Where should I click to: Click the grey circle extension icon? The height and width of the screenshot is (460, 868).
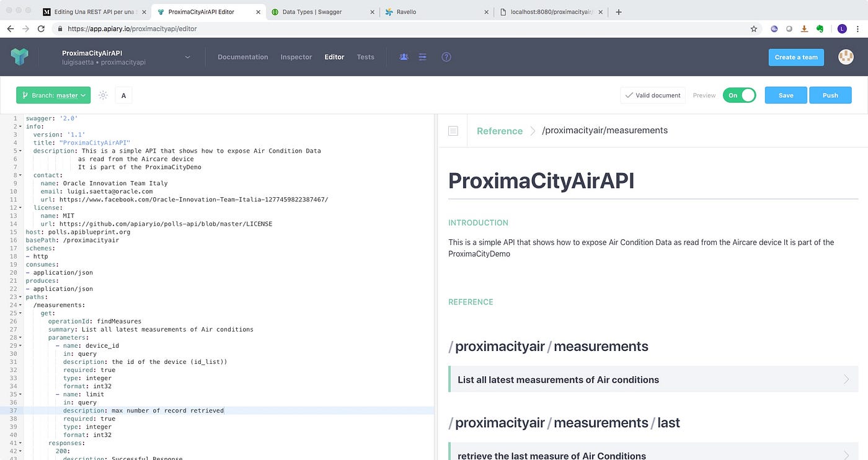coord(789,29)
